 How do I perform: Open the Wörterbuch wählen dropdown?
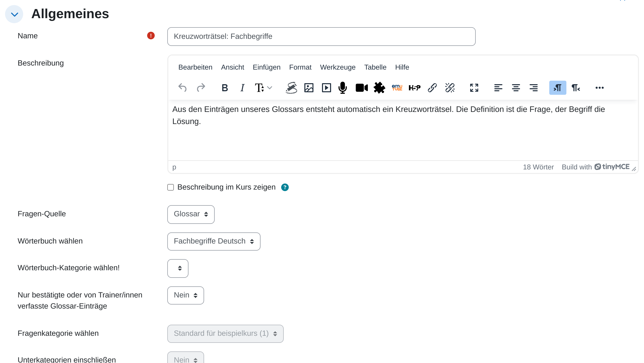point(214,241)
